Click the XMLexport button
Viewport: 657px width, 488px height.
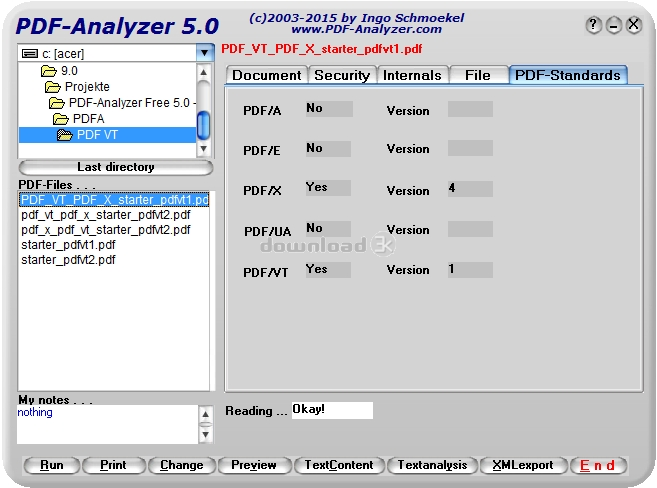(x=523, y=465)
